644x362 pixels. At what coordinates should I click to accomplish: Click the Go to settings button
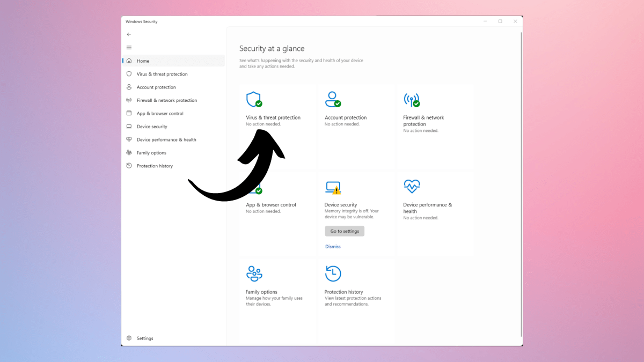click(345, 231)
